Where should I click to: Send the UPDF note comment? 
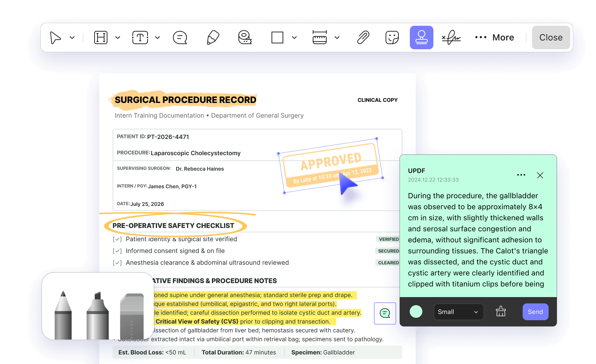pyautogui.click(x=536, y=312)
